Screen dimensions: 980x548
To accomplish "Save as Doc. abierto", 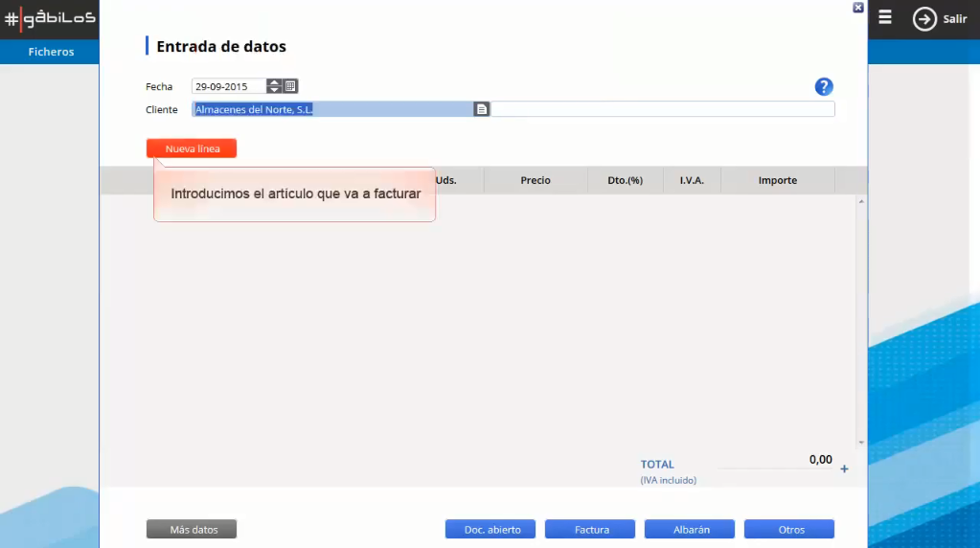I will [x=490, y=529].
